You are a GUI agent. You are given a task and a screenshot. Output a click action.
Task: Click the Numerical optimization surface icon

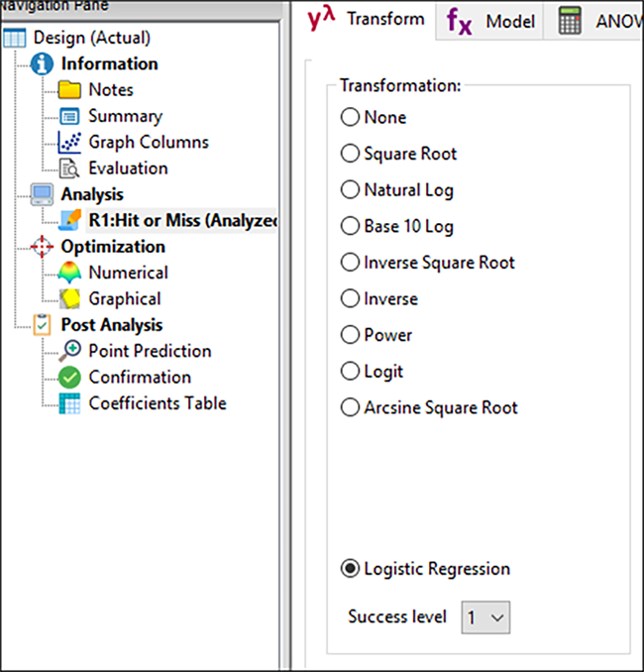click(x=70, y=273)
